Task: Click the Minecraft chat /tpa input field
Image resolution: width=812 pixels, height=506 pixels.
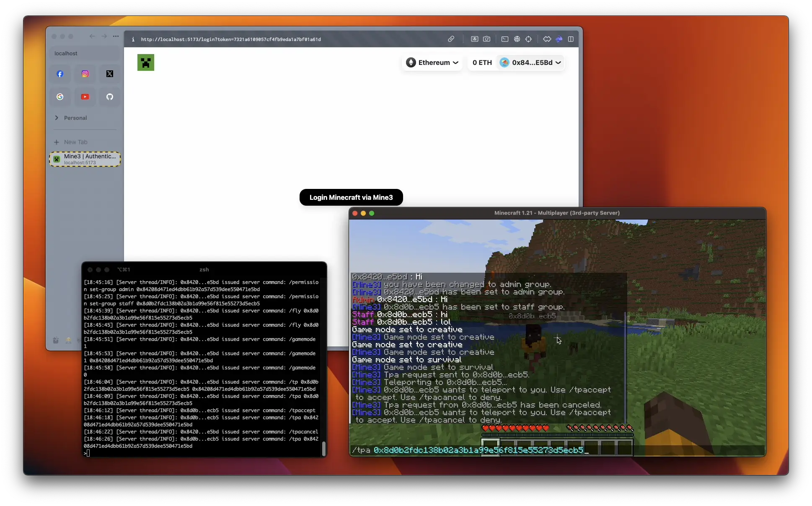Action: tap(557, 450)
